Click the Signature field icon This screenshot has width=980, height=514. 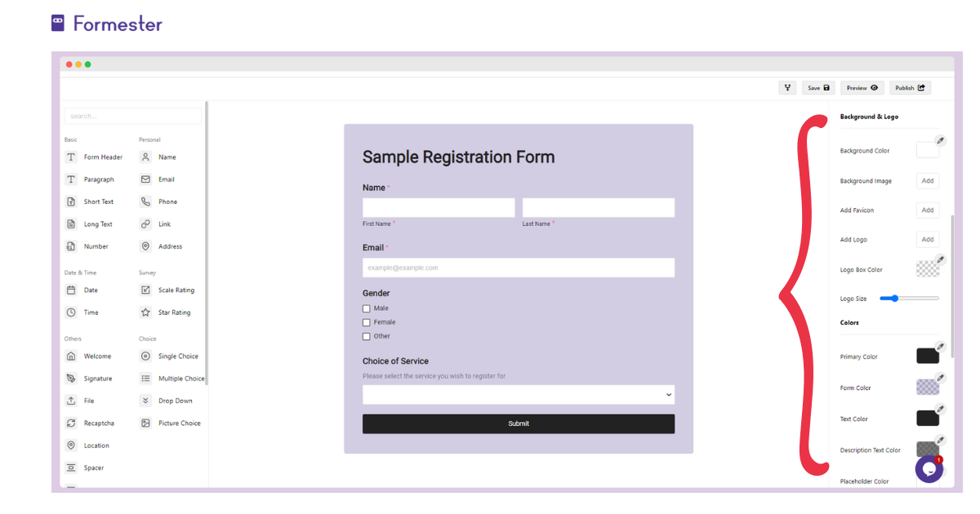tap(71, 379)
